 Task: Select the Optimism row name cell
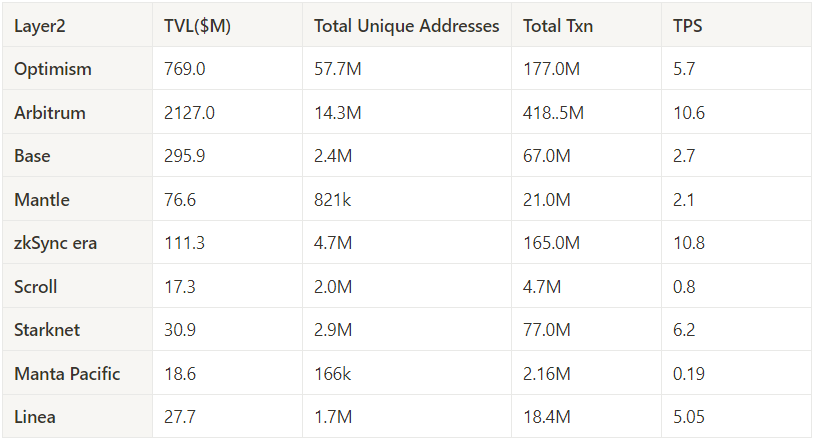tap(53, 69)
